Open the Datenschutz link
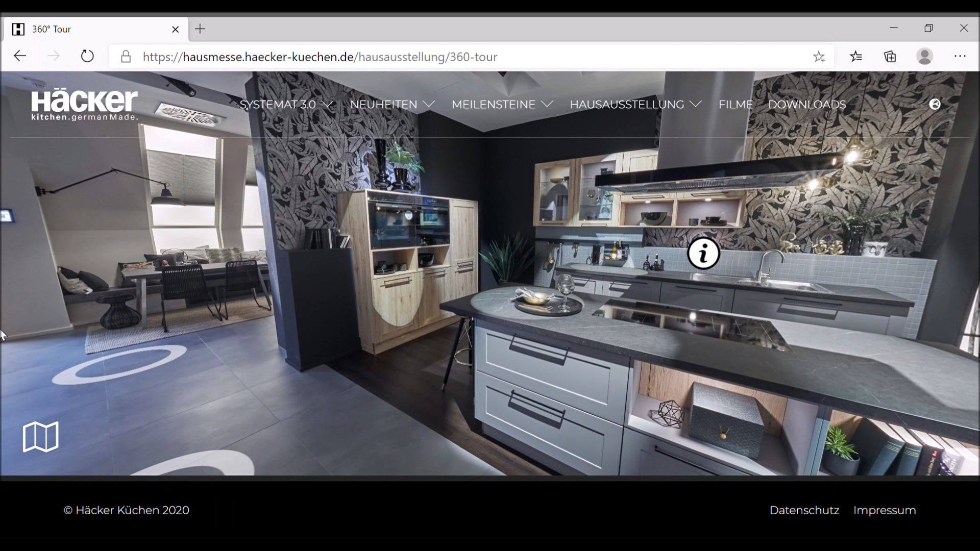The image size is (980, 551). pos(804,510)
